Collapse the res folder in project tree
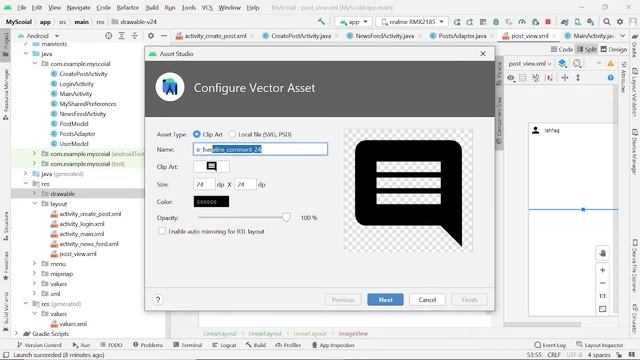 pyautogui.click(x=26, y=184)
